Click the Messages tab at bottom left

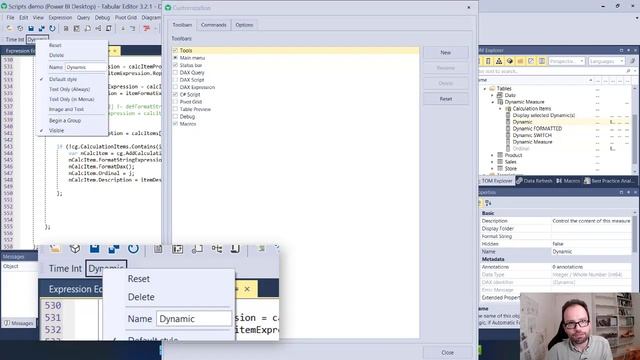click(19, 323)
